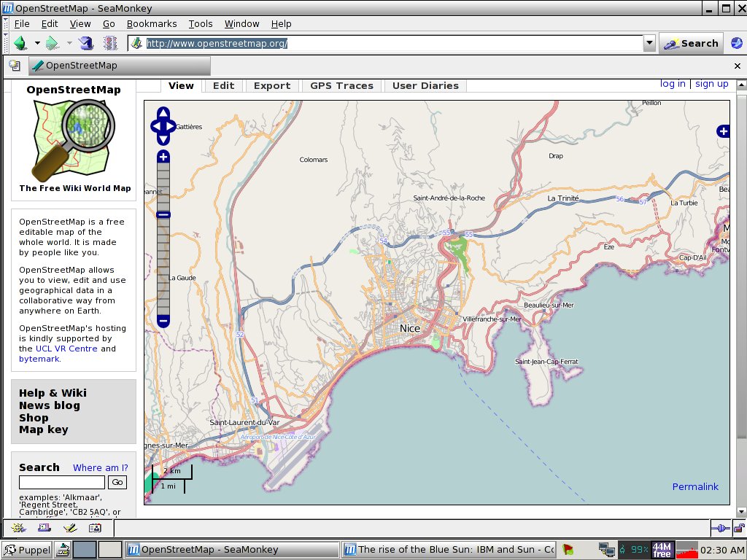Image resolution: width=747 pixels, height=560 pixels.
Task: Reload the page with the Reload icon
Action: [86, 43]
